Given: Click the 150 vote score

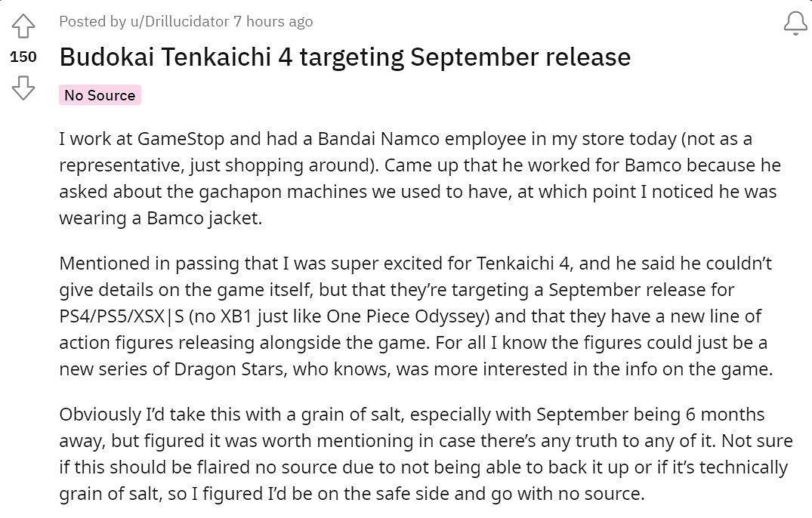Looking at the screenshot, I should 23,57.
